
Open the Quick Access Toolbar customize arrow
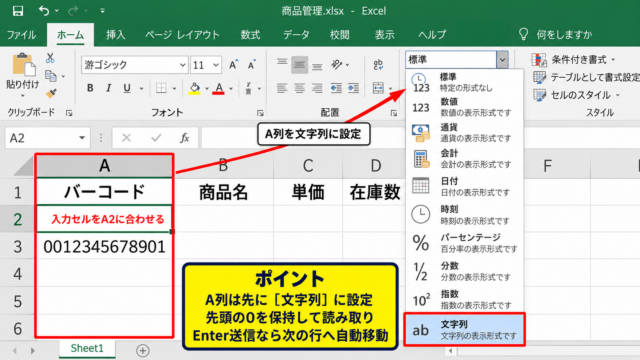pyautogui.click(x=102, y=11)
